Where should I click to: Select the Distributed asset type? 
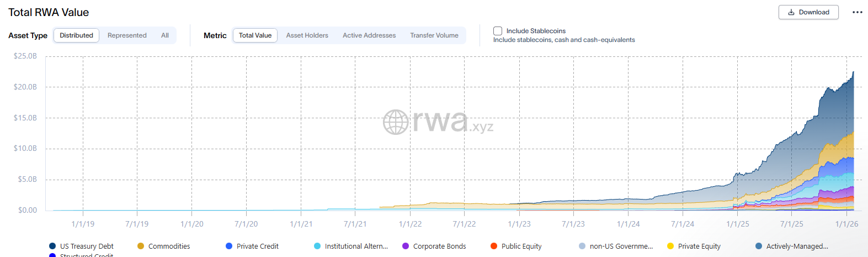click(x=76, y=35)
